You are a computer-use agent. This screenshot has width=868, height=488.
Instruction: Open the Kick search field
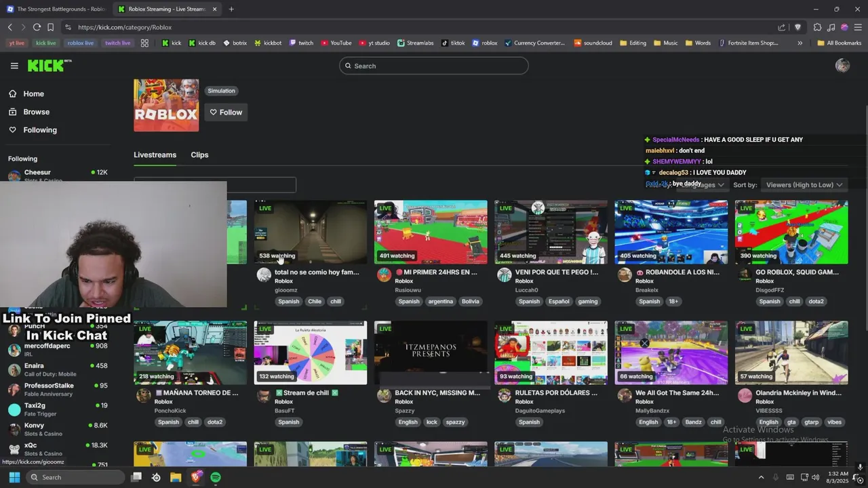tap(434, 66)
